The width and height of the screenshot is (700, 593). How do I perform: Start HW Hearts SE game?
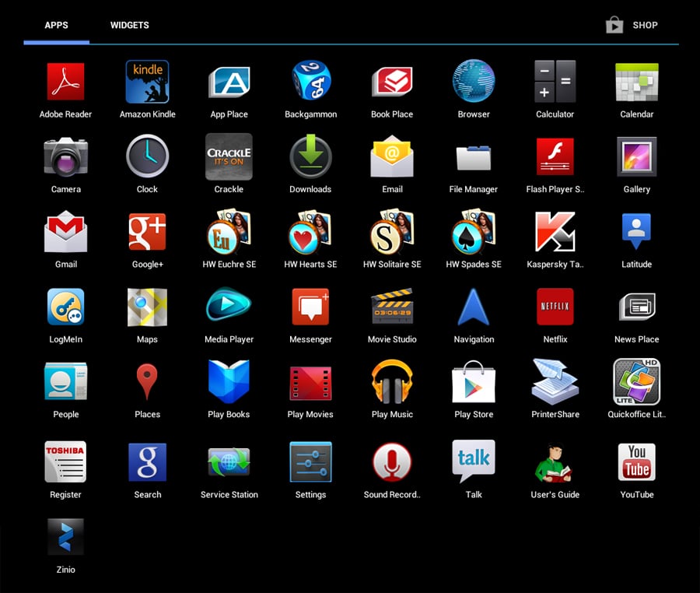click(310, 231)
